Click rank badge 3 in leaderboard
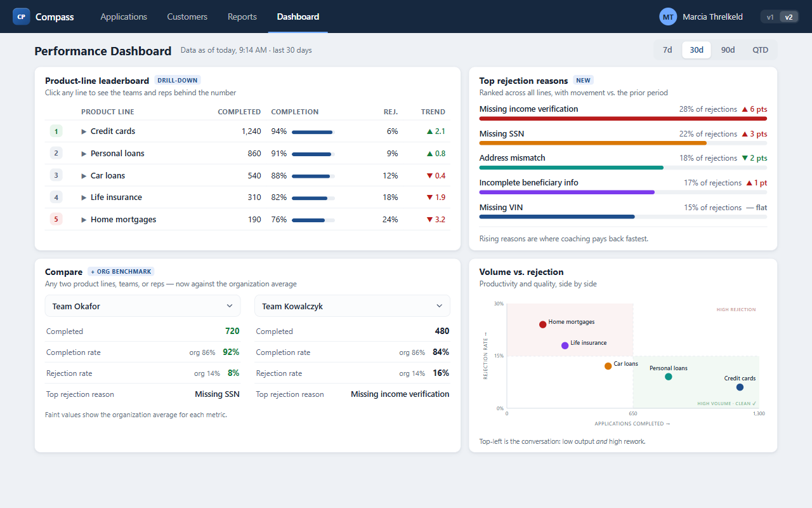 click(x=56, y=175)
